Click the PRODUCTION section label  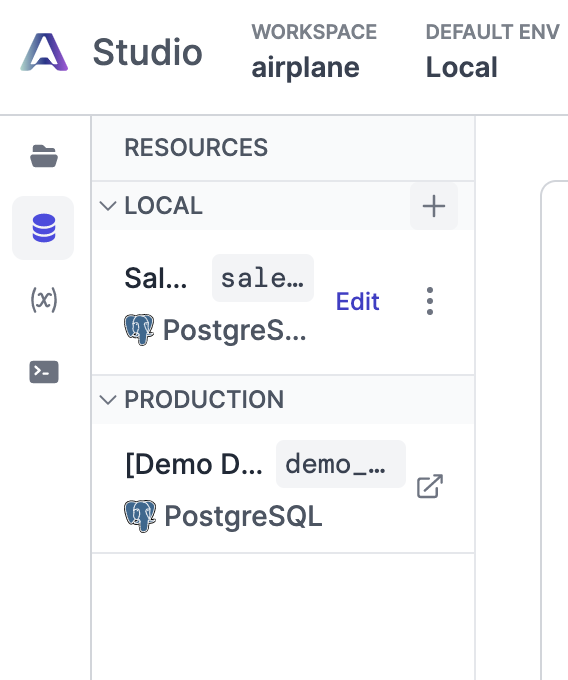coord(204,399)
